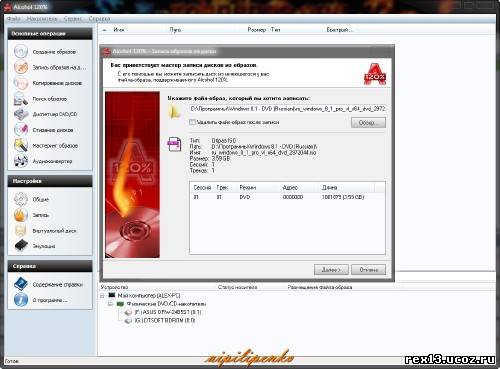Image resolution: width=500 pixels, height=369 pixels.
Task: Open Recording settings flame icon
Action: 21,215
